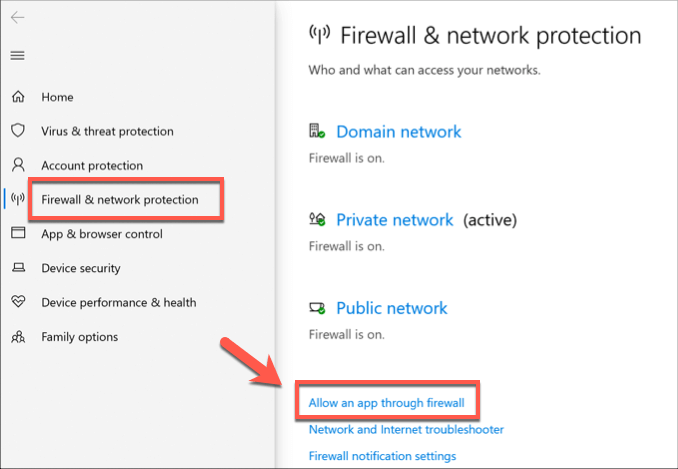Click the Device performance heart icon
The height and width of the screenshot is (469, 678).
pyautogui.click(x=18, y=302)
